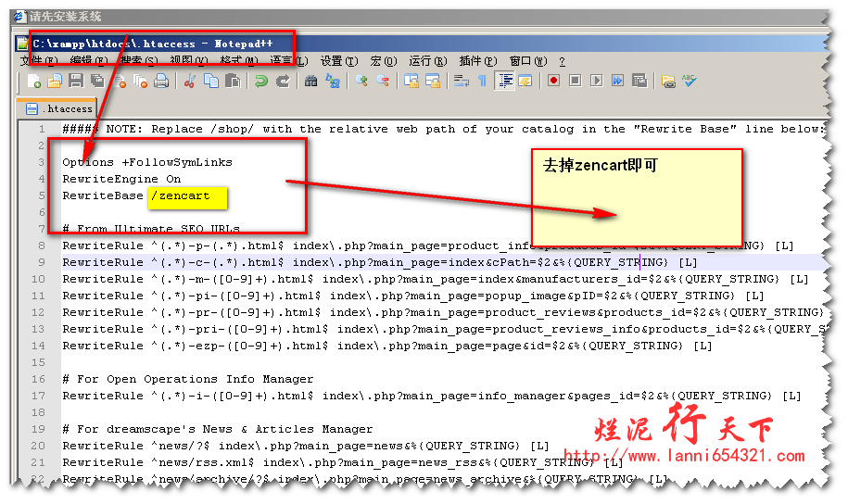Click the Zoom In magnifier icon
848x504 pixels.
(x=361, y=82)
